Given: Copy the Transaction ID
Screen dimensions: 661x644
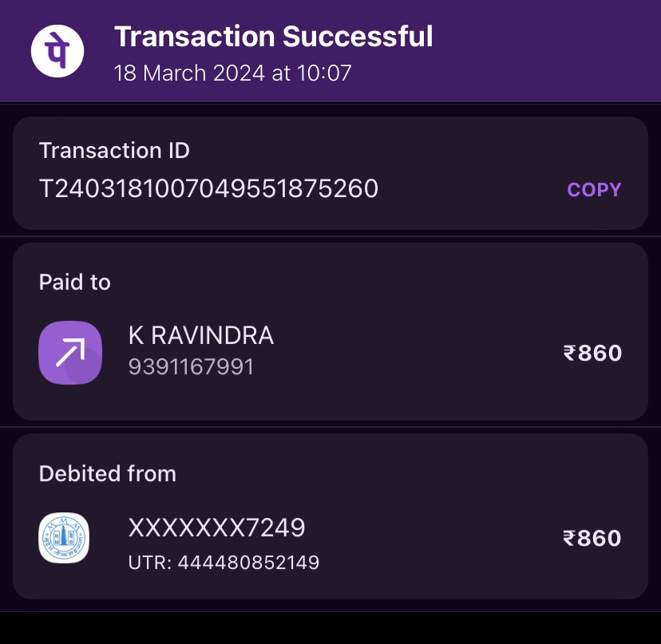Looking at the screenshot, I should click(x=594, y=190).
